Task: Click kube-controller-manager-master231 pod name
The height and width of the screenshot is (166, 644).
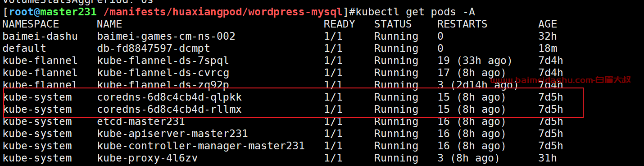Action: [201, 146]
